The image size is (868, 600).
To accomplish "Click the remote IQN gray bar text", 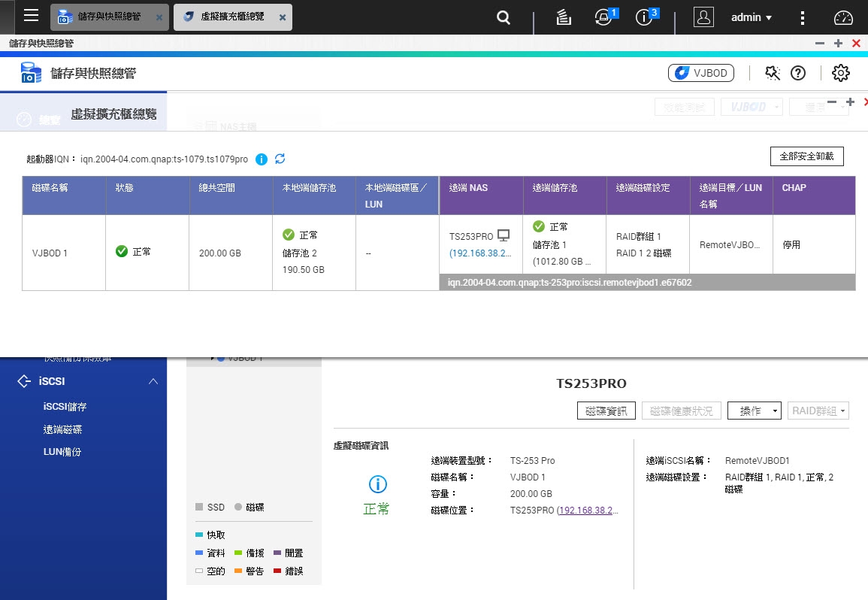I will pos(569,283).
